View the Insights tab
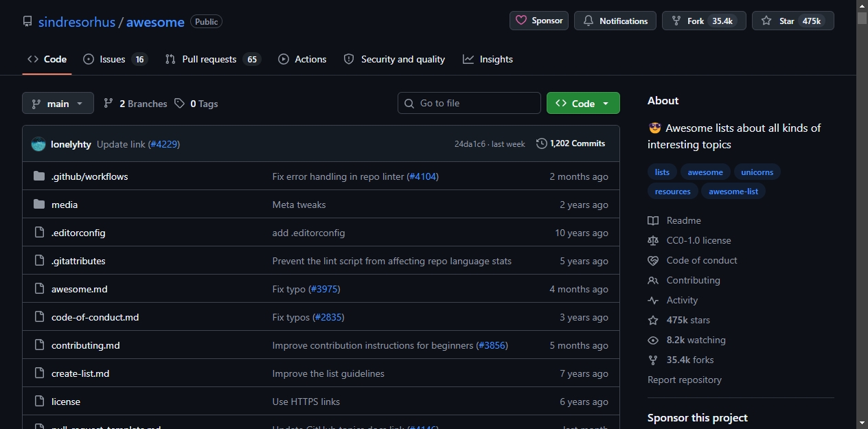 pyautogui.click(x=488, y=59)
